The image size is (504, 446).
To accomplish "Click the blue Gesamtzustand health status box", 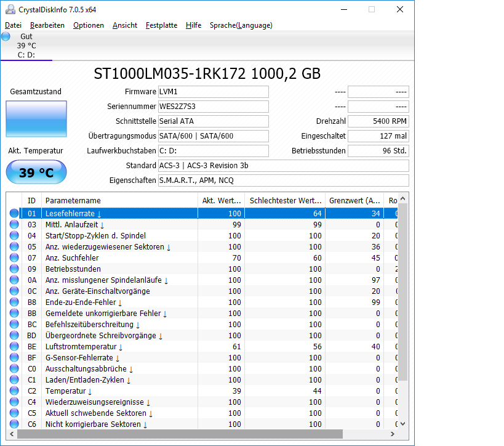I will [36, 119].
